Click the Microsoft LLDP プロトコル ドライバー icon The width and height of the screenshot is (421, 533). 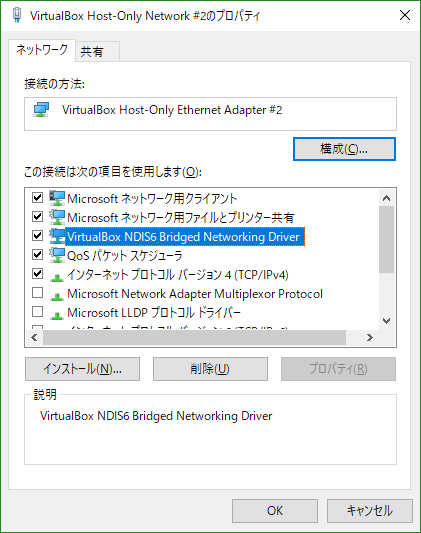click(x=57, y=315)
